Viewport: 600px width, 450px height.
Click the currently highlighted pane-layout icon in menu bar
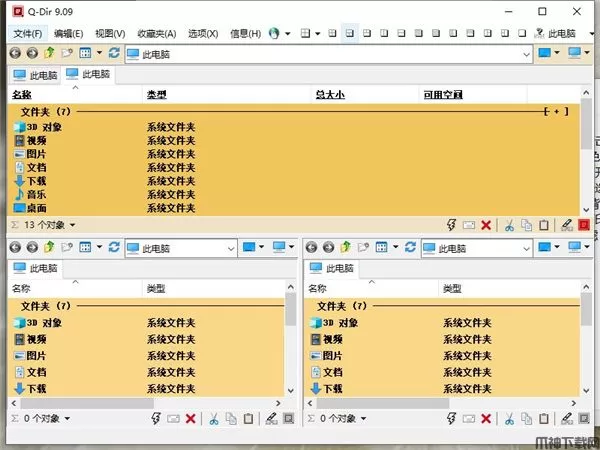click(x=349, y=33)
